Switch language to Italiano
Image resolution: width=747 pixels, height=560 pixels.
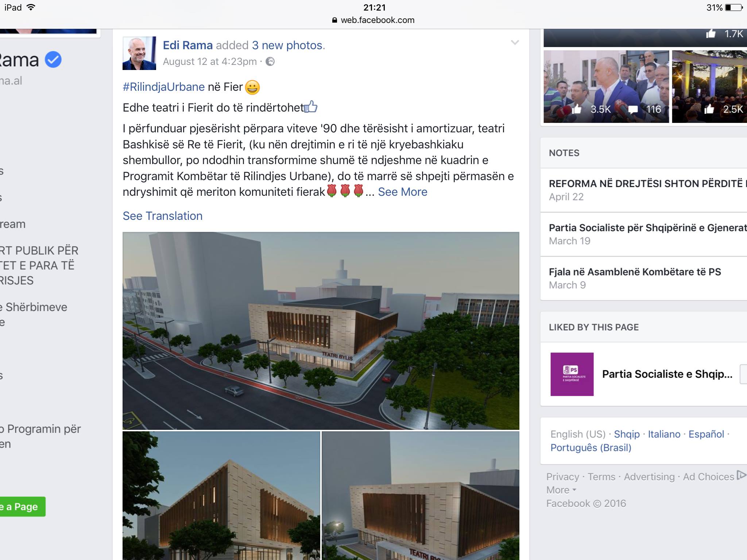664,434
